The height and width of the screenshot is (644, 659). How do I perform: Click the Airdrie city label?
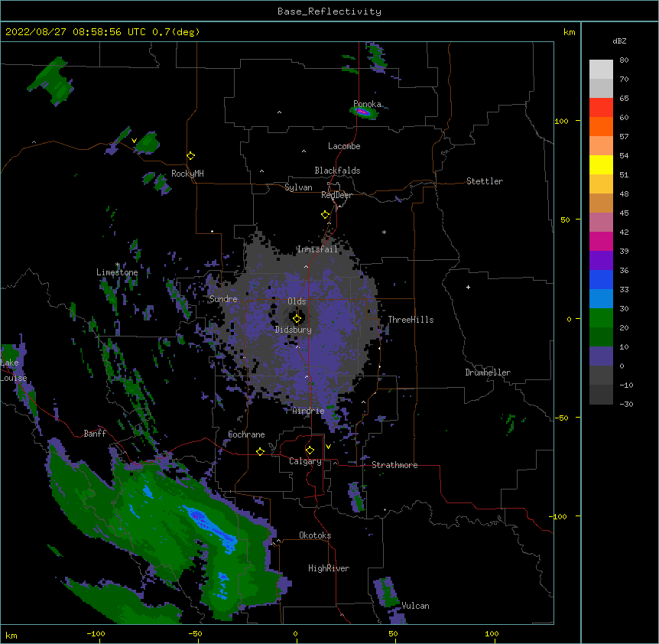[309, 411]
